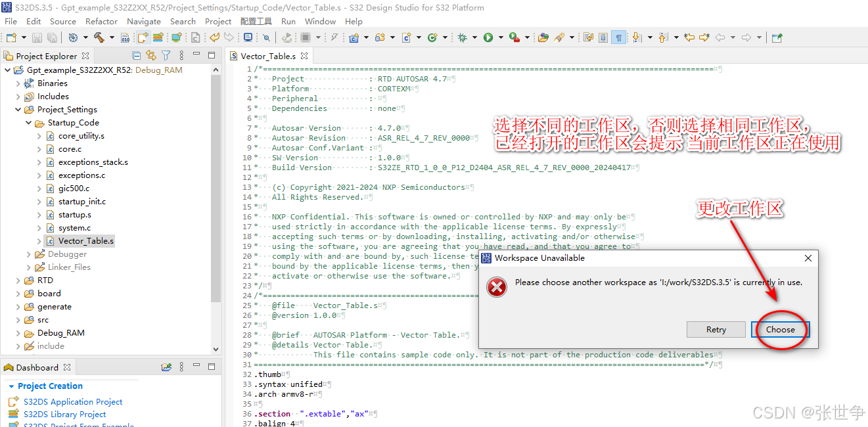Click the Next Annotation icon
This screenshot has height=427, width=868.
click(637, 37)
